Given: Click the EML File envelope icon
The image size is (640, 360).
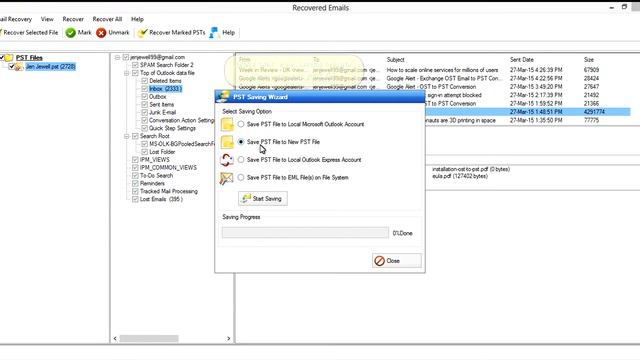Looking at the screenshot, I should (x=226, y=178).
